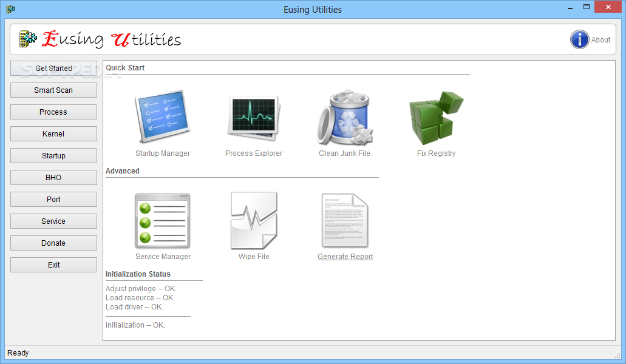This screenshot has height=364, width=626.
Task: Click the window resize grip in status bar
Action: (618, 356)
